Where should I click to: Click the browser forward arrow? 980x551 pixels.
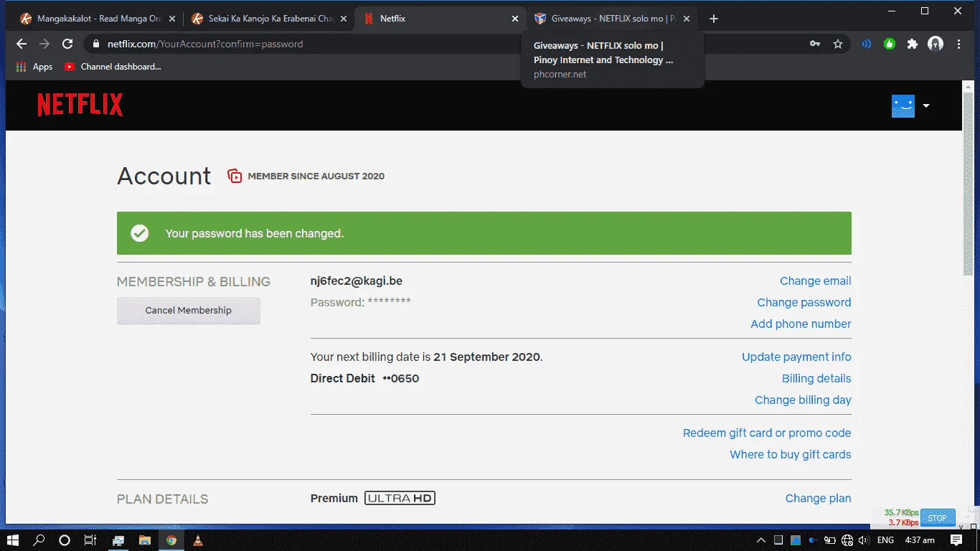point(44,44)
